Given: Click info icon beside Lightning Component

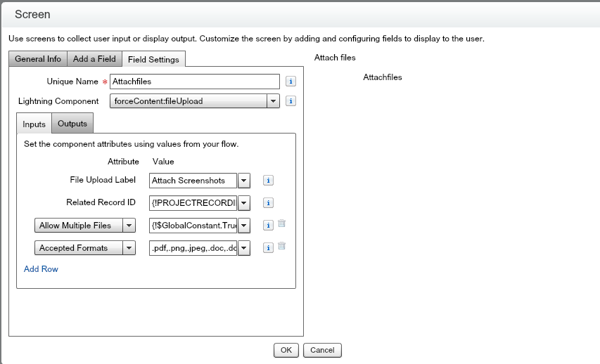Looking at the screenshot, I should click(x=291, y=101).
